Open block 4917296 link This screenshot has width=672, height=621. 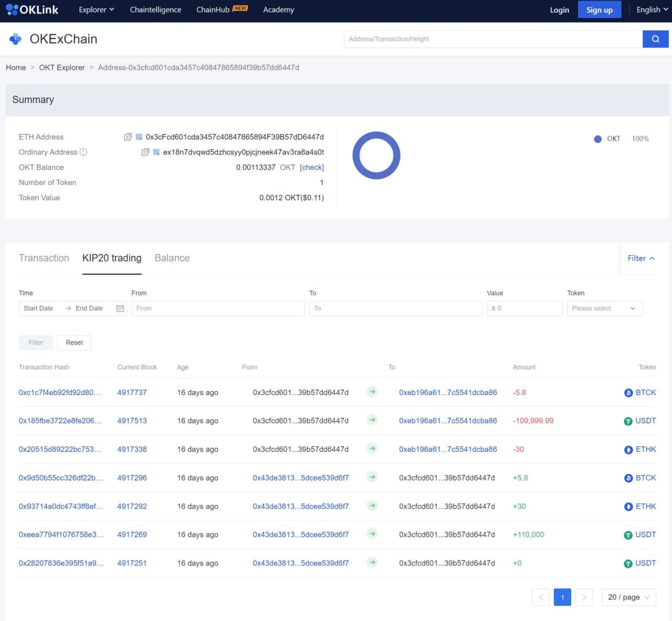132,478
